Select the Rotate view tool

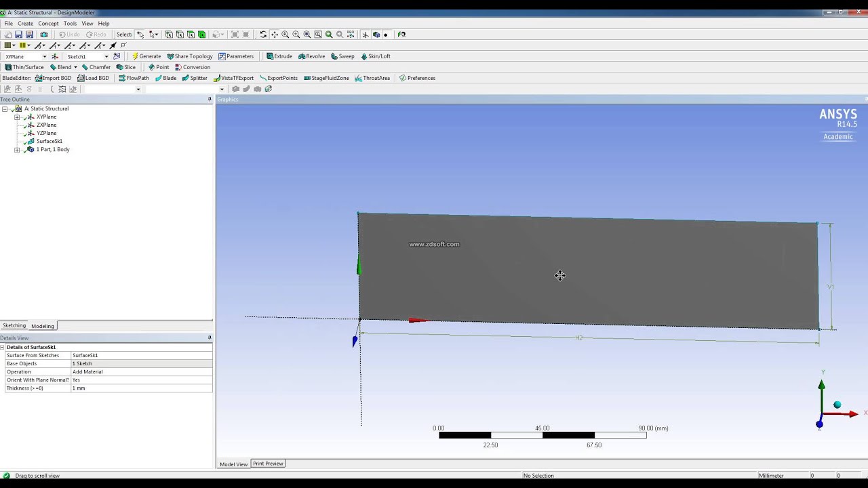click(263, 35)
